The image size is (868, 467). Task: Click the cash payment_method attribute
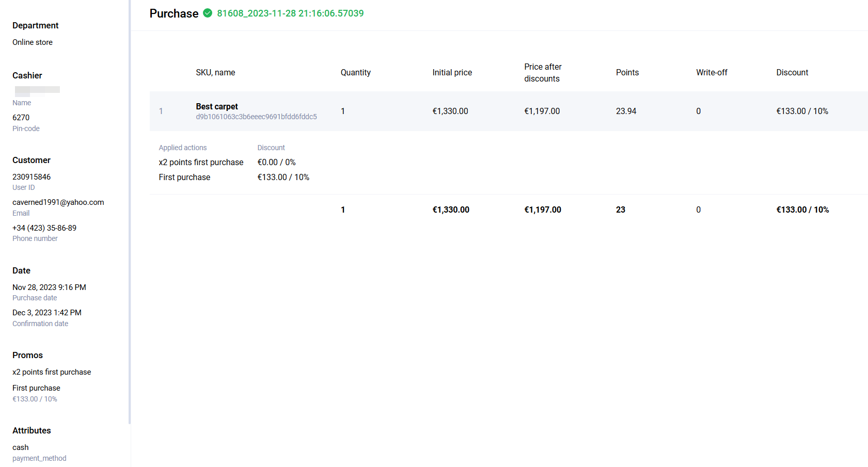tap(21, 447)
